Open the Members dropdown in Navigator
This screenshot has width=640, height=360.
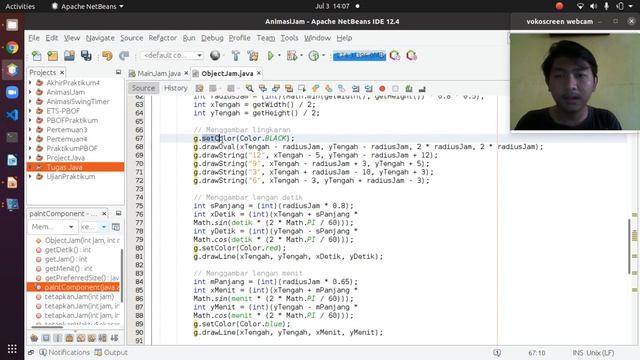(x=53, y=227)
